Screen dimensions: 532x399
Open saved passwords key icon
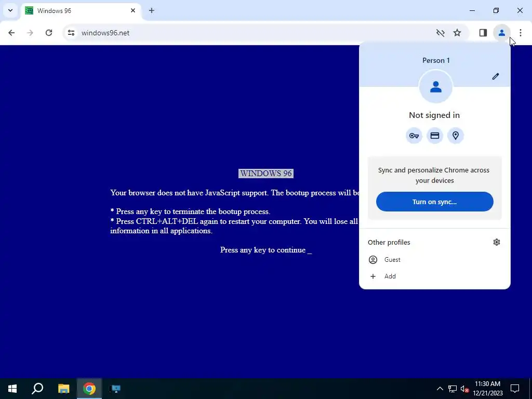coord(414,136)
